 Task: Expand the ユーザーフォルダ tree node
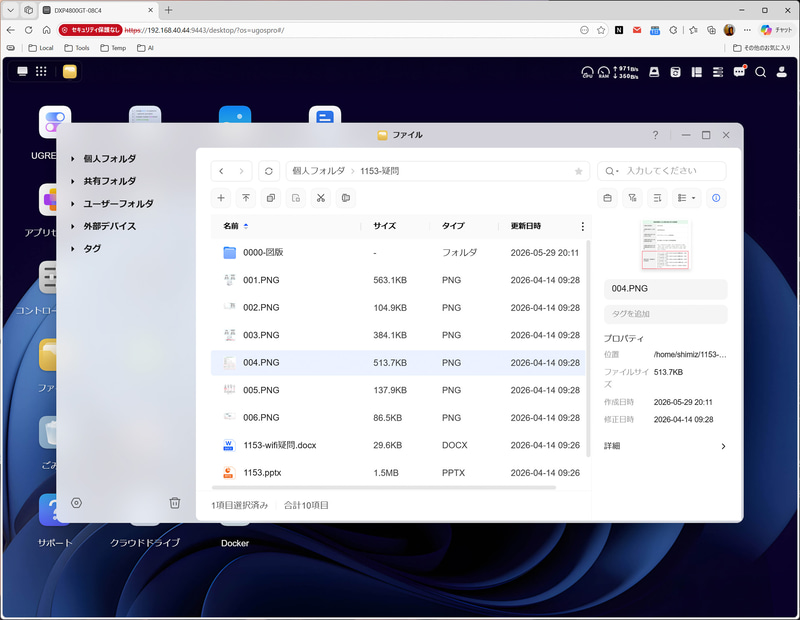73,204
